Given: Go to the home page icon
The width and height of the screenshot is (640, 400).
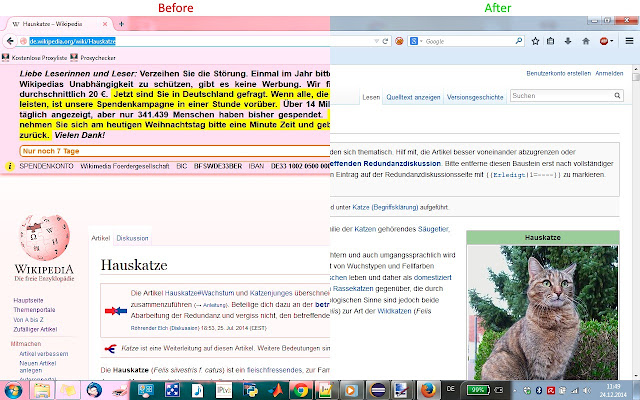Looking at the screenshot, I should pos(586,41).
